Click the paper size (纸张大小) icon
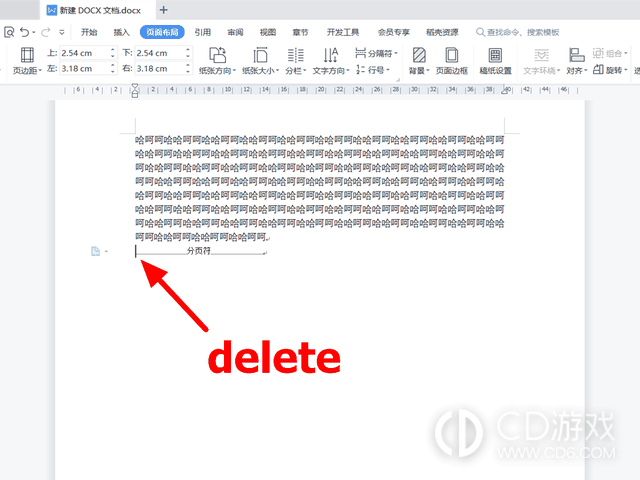The image size is (640, 480). (x=260, y=55)
